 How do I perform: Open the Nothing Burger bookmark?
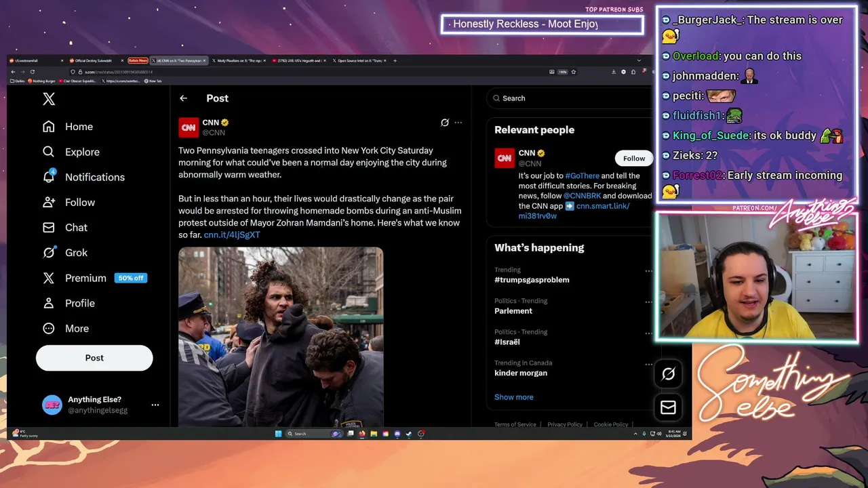[x=42, y=81]
